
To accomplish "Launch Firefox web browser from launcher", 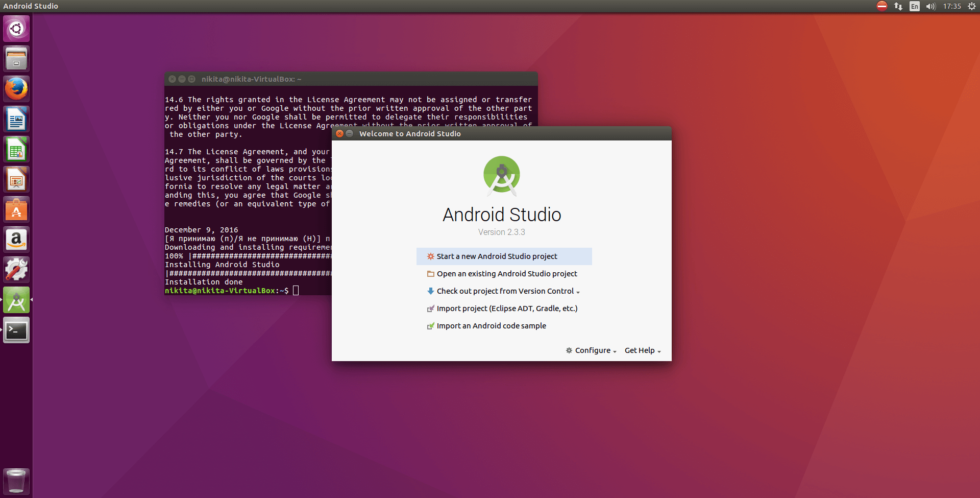I will point(16,89).
